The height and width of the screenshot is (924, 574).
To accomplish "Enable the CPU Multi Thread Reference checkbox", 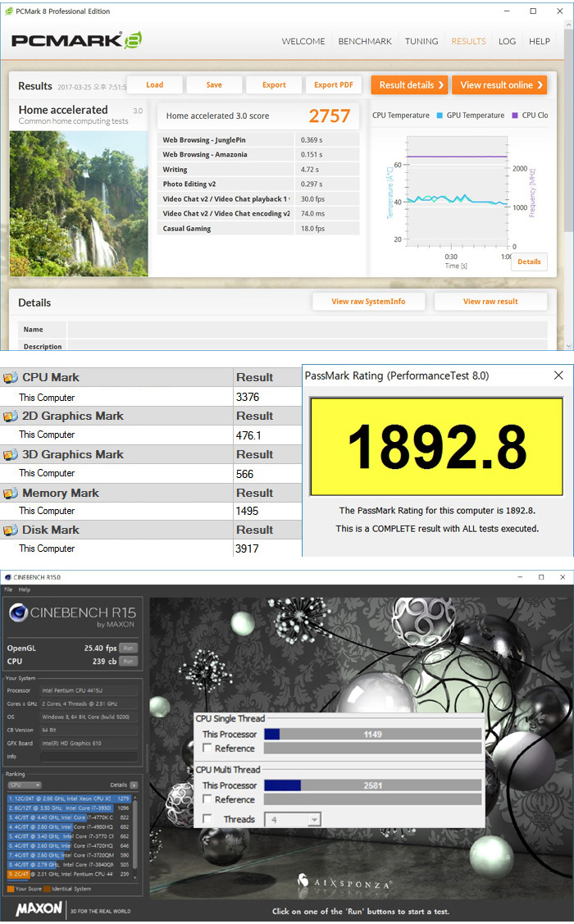I will (x=207, y=799).
